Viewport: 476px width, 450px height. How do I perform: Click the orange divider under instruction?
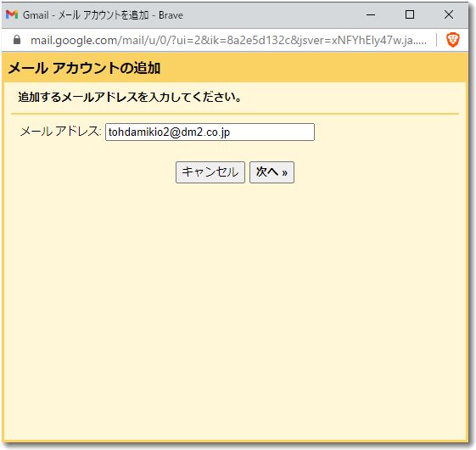pyautogui.click(x=235, y=114)
